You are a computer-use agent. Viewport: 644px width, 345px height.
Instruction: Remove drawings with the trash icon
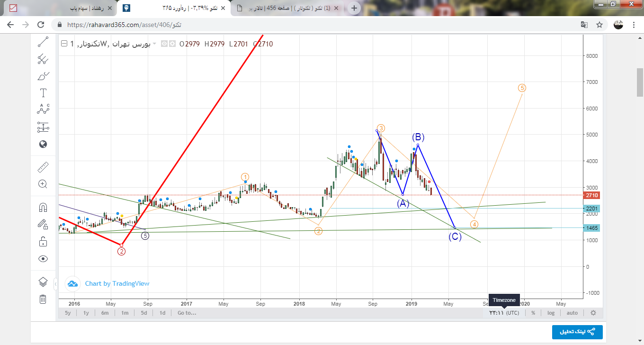[43, 299]
